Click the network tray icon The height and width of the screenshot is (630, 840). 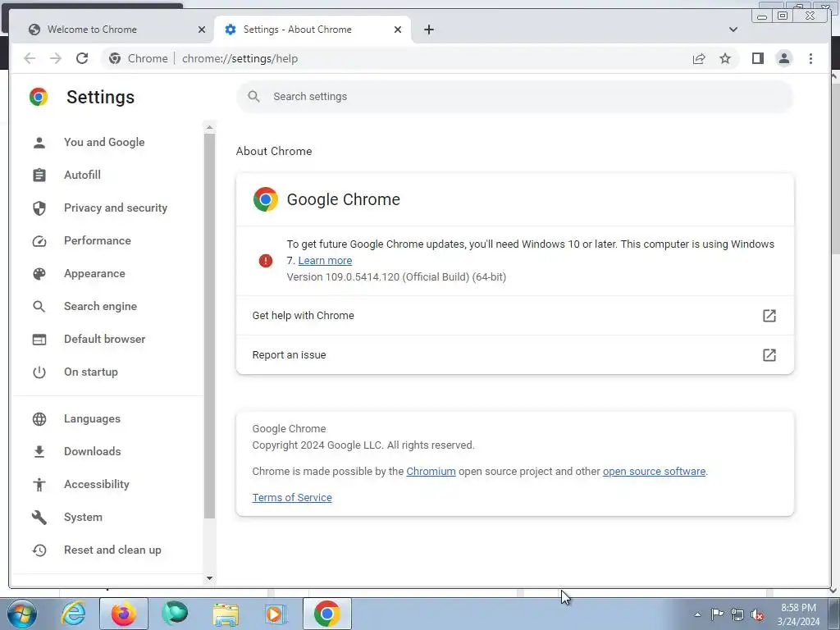coord(737,614)
